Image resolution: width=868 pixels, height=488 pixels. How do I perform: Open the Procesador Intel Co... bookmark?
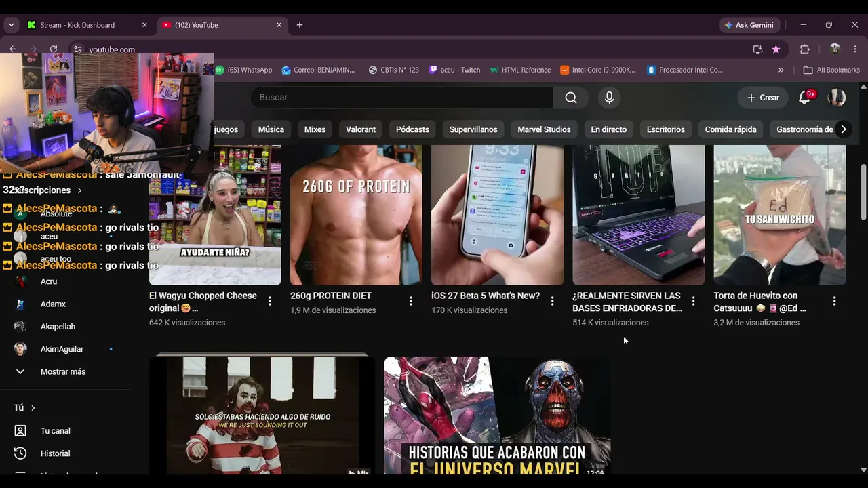pos(685,70)
